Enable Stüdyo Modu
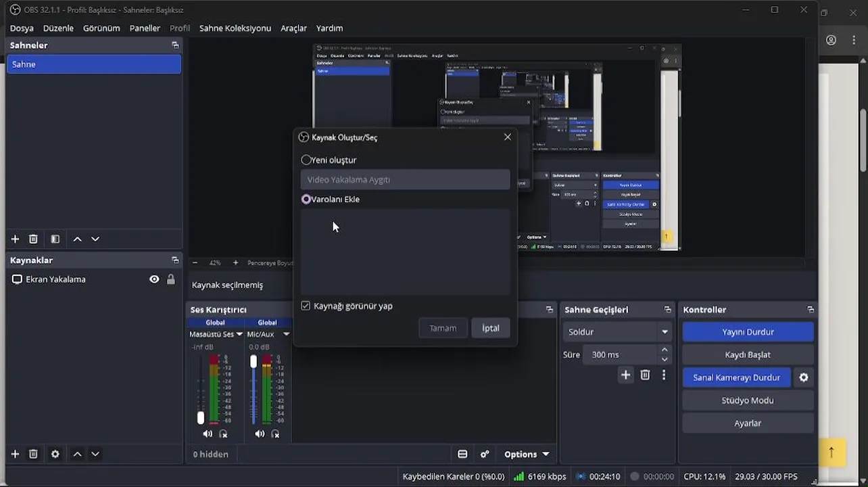Viewport: 868px width, 487px height. tap(748, 400)
